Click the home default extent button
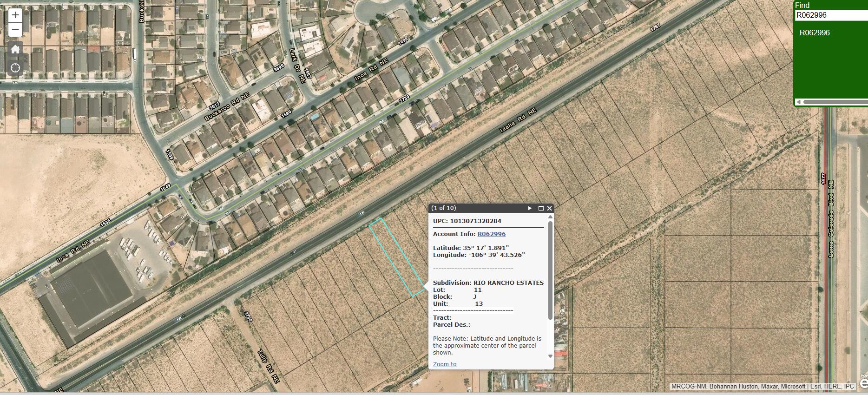Image resolution: width=868 pixels, height=395 pixels. pos(15,49)
